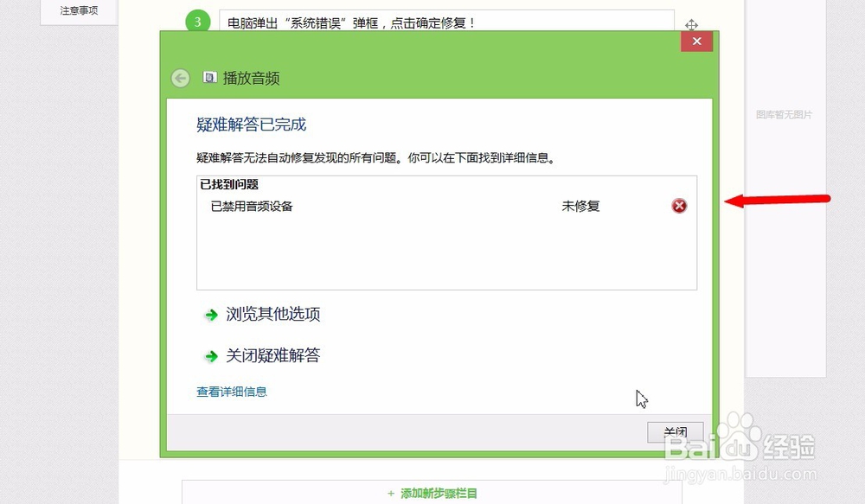The width and height of the screenshot is (865, 504).
Task: Click the 播放音频 breadcrumb title
Action: 250,78
